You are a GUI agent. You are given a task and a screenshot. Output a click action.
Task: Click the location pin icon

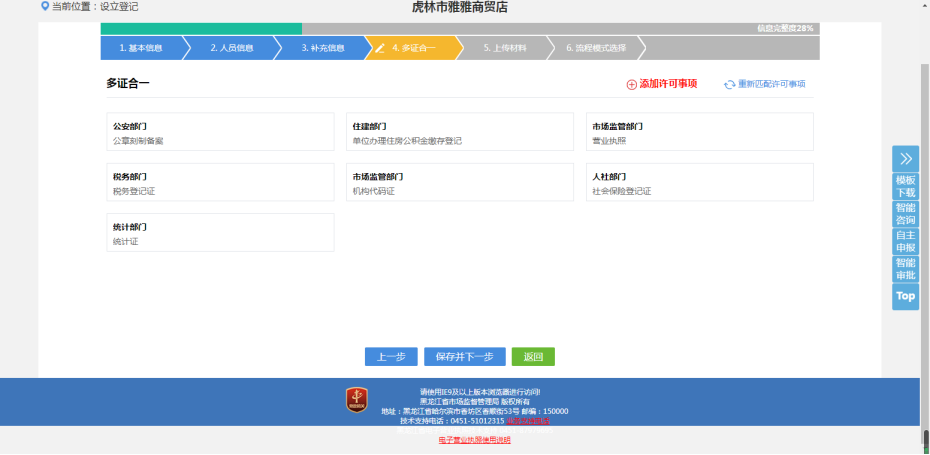44,7
